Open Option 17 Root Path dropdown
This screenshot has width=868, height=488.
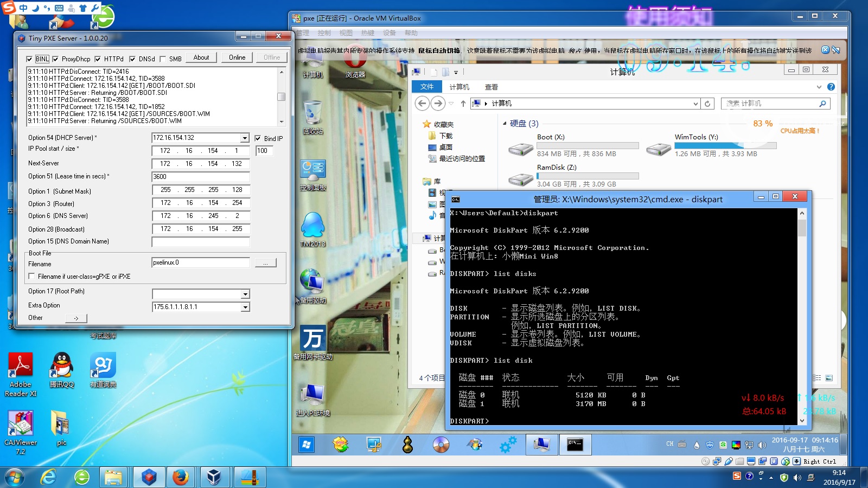point(245,294)
